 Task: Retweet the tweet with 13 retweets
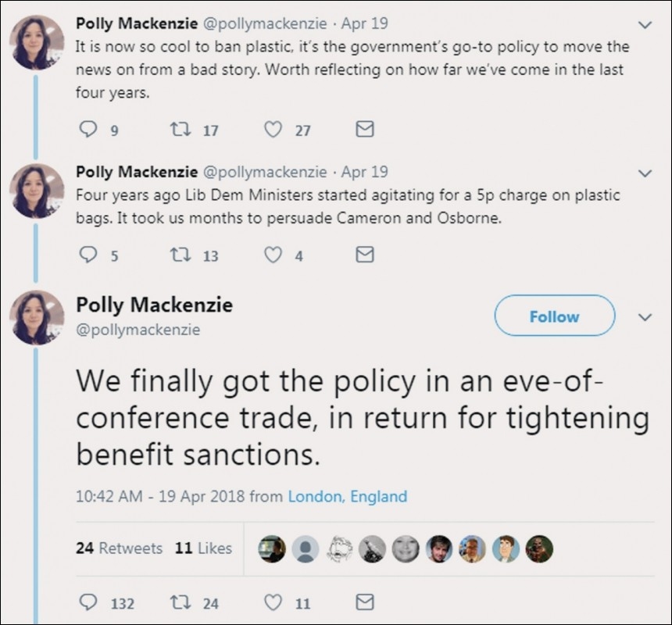(180, 255)
